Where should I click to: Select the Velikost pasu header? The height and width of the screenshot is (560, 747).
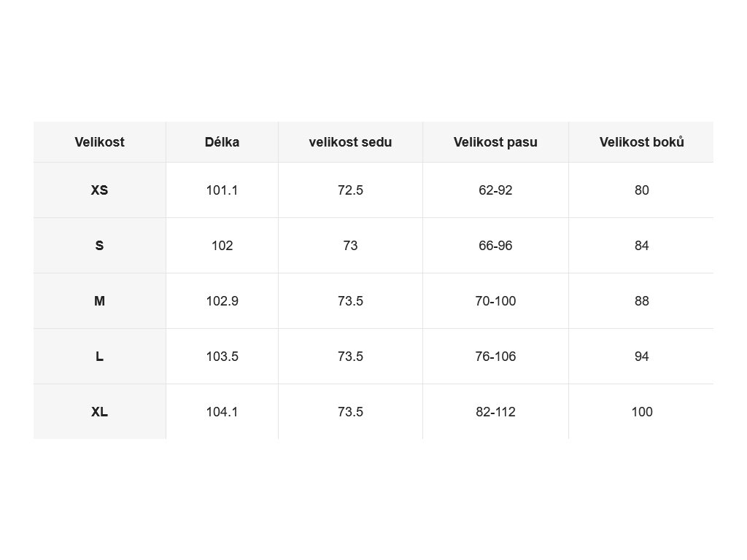[x=495, y=142]
